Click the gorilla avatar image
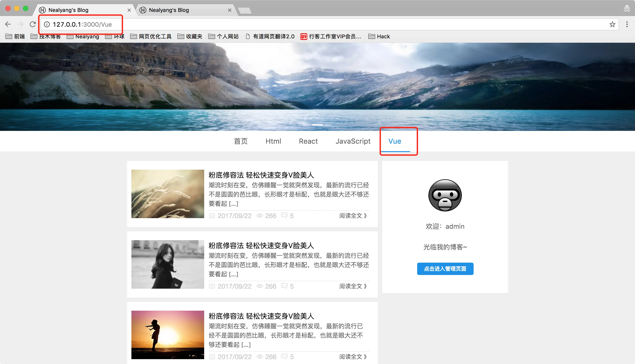The width and height of the screenshot is (635, 364). 445,195
